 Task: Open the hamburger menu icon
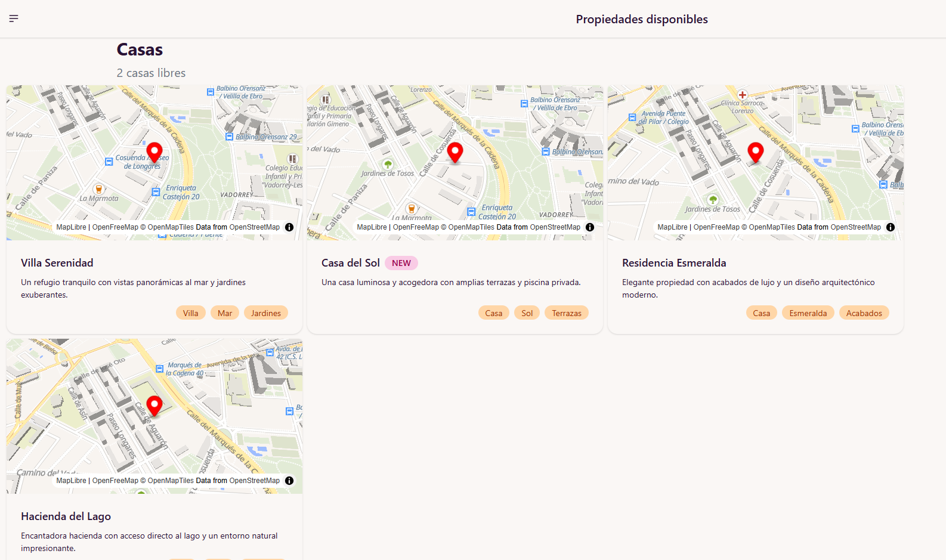tap(14, 18)
